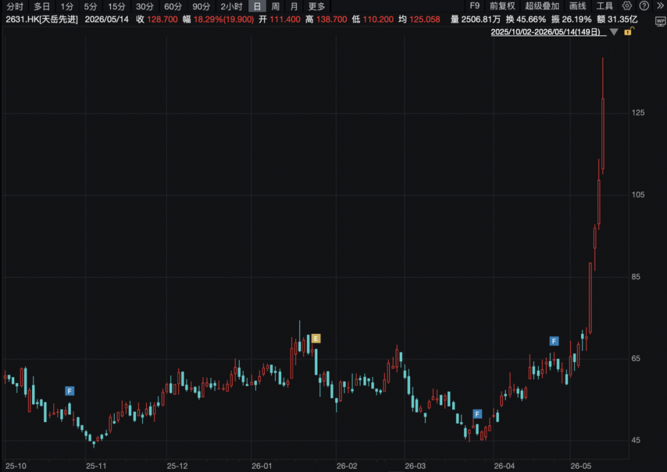Click the monitor display icon at right edge

(x=660, y=22)
